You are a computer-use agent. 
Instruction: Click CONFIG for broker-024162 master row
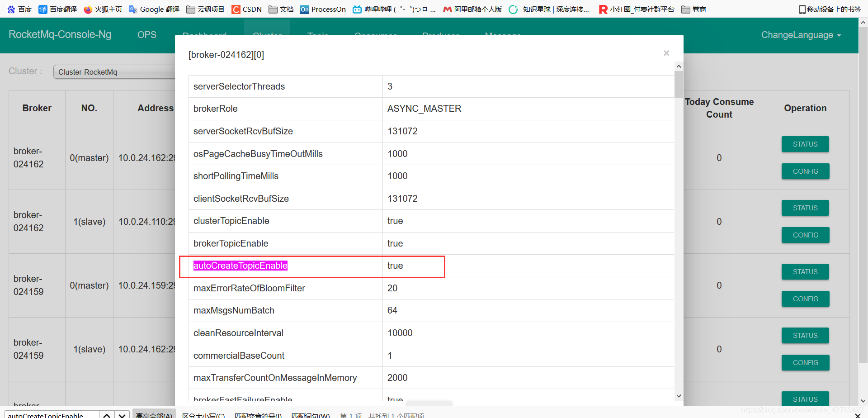click(805, 171)
